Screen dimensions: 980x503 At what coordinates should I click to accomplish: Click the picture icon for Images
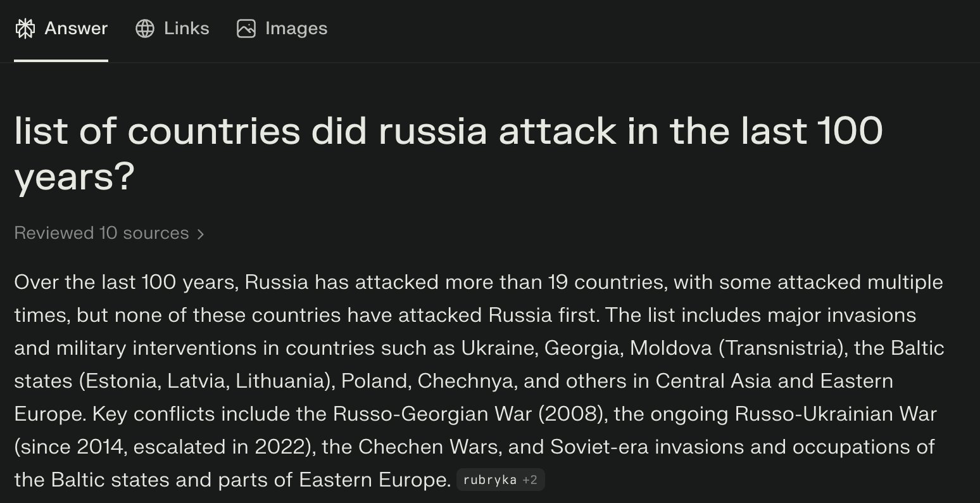[x=246, y=29]
